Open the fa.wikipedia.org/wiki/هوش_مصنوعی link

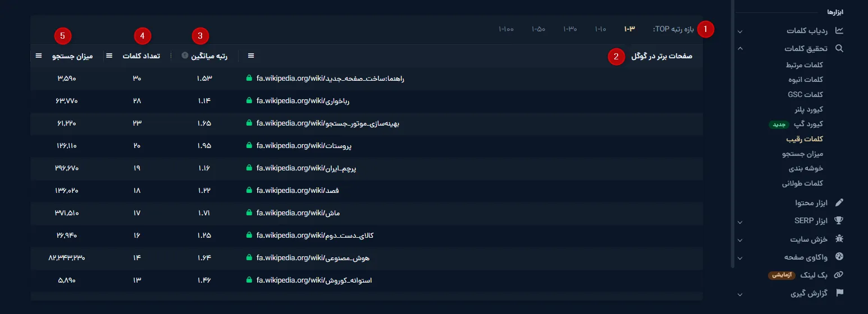[x=313, y=258]
